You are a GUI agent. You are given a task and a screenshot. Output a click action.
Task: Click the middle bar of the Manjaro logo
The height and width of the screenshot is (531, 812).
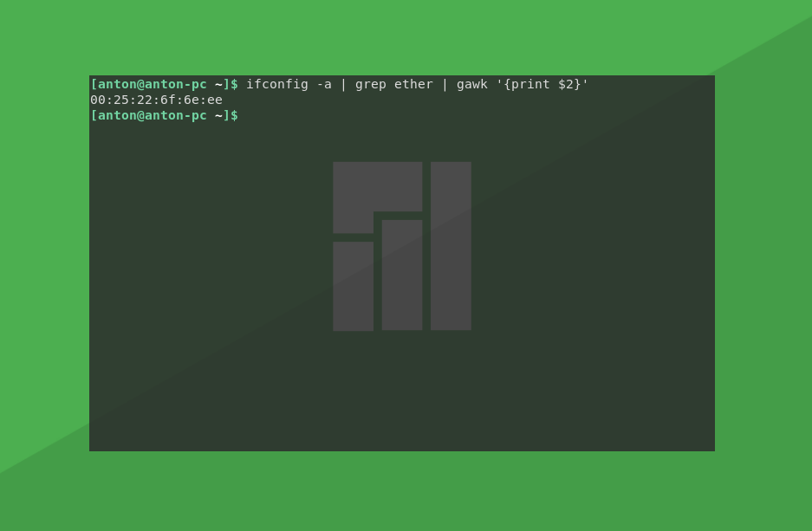pyautogui.click(x=402, y=275)
